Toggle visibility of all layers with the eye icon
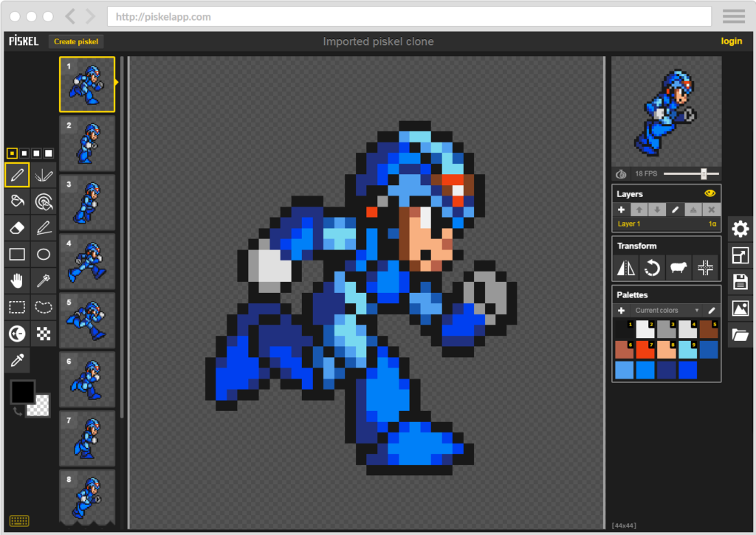Image resolution: width=756 pixels, height=535 pixels. 709,193
